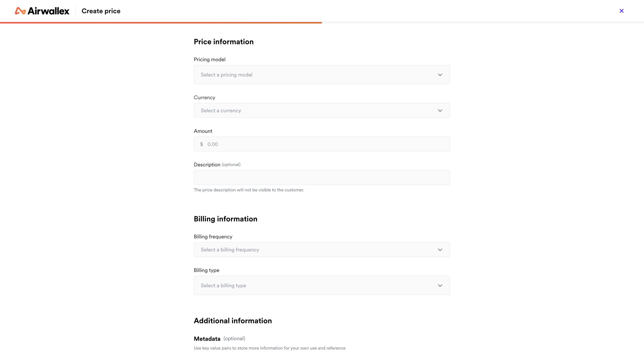Viewport: 644px width, 357px height.
Task: Open the 'Select a pricing model' dropdown
Action: 315,75
